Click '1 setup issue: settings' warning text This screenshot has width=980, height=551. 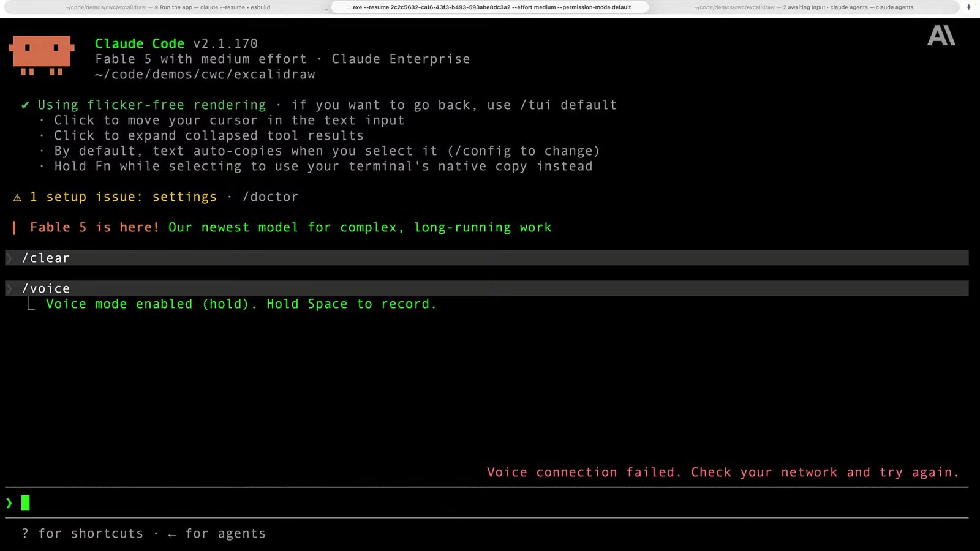click(x=123, y=197)
